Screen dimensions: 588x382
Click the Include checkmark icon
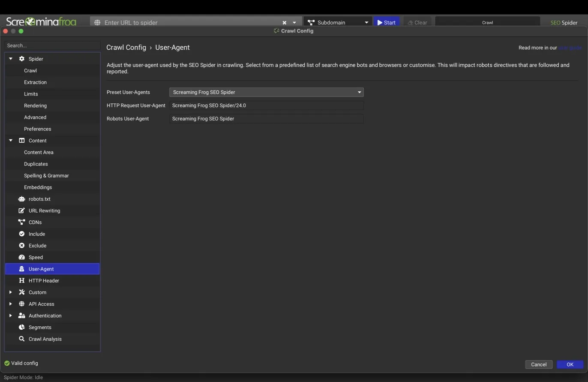(x=21, y=234)
